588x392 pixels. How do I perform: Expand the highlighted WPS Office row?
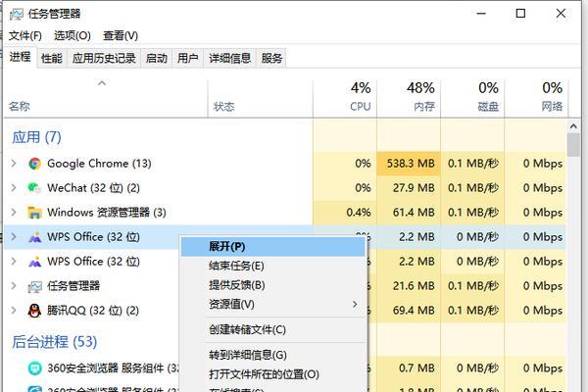[14, 237]
